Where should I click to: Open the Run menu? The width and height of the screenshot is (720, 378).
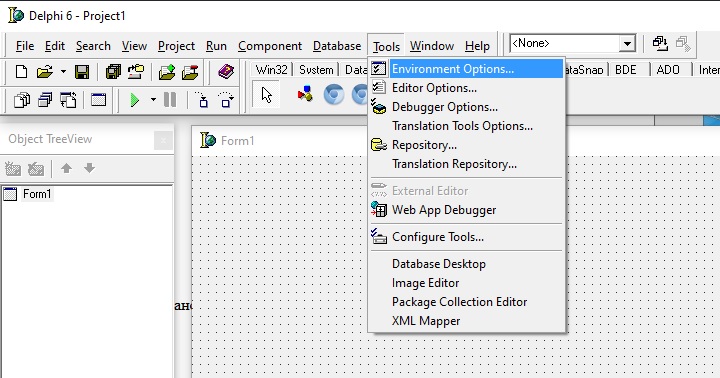pyautogui.click(x=216, y=46)
